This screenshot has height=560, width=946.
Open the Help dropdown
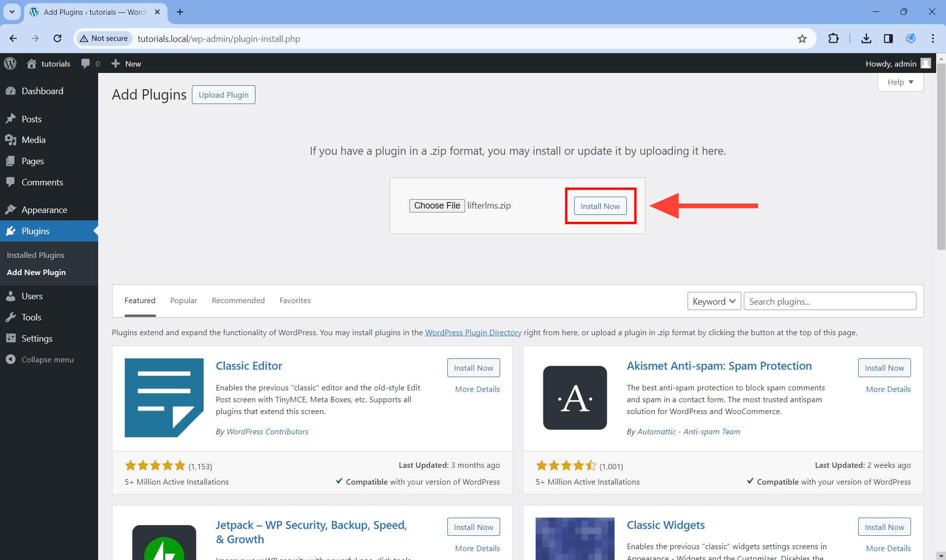pyautogui.click(x=900, y=82)
